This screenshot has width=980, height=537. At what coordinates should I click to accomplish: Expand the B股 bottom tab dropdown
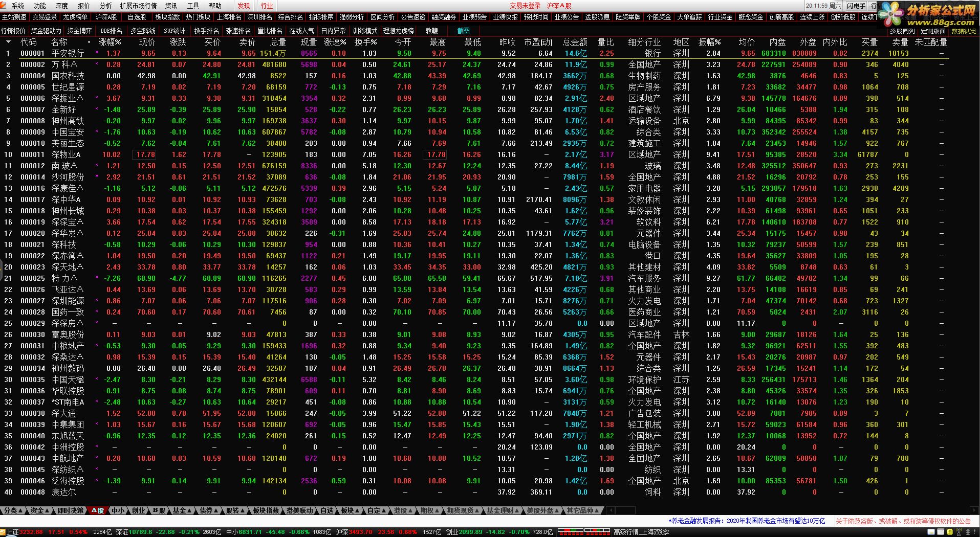[160, 510]
